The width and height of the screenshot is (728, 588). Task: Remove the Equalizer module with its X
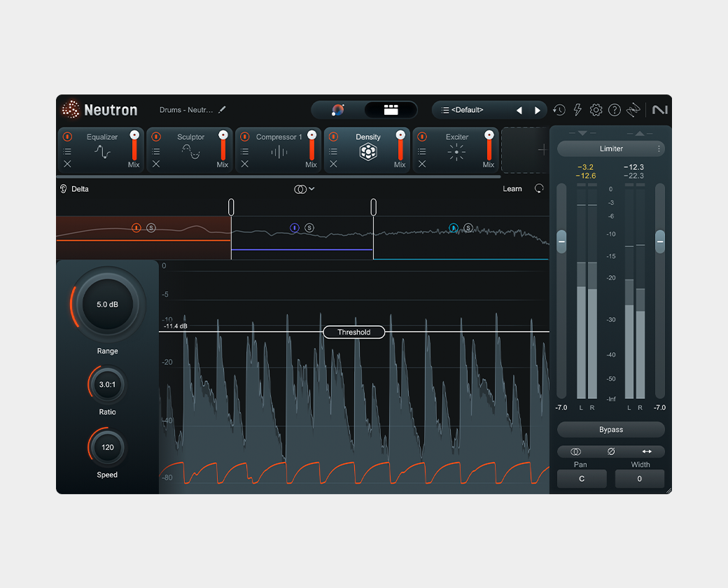tap(67, 164)
